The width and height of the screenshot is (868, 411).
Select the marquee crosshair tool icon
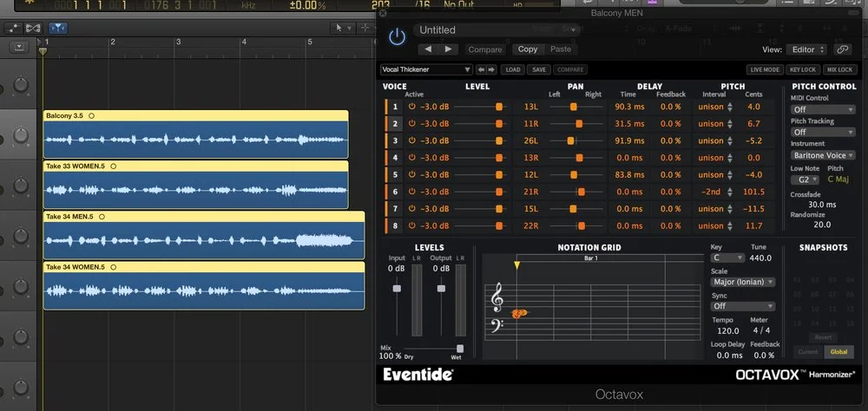click(366, 27)
